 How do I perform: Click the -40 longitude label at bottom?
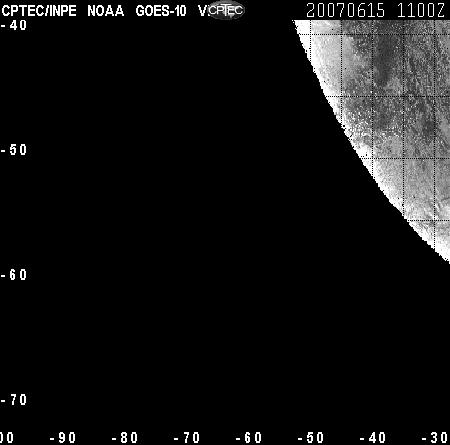coord(373,437)
